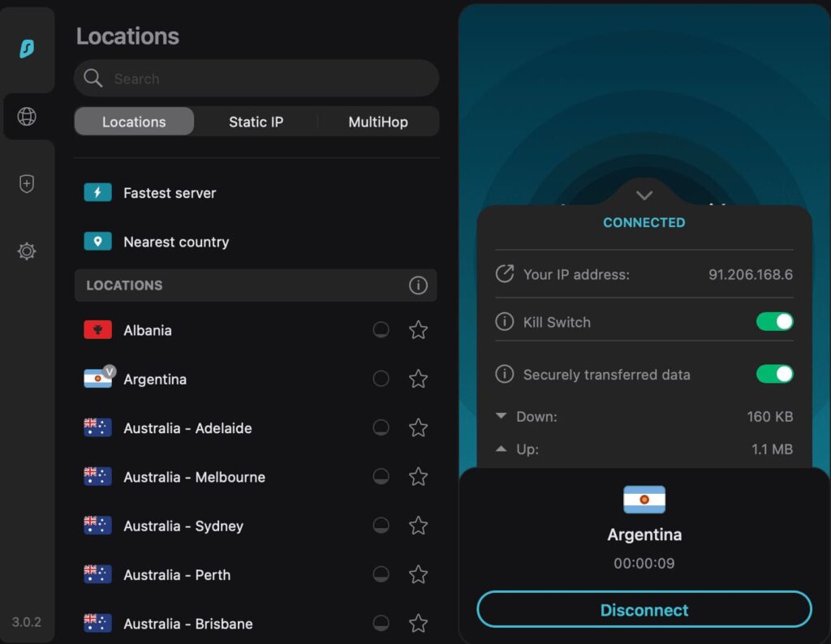Click the Argentina server load indicator
Screen dimensions: 831x644
pyautogui.click(x=381, y=379)
